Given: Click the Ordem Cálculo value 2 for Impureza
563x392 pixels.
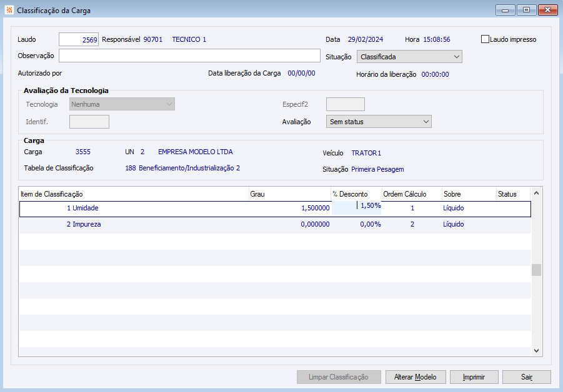Looking at the screenshot, I should (412, 224).
